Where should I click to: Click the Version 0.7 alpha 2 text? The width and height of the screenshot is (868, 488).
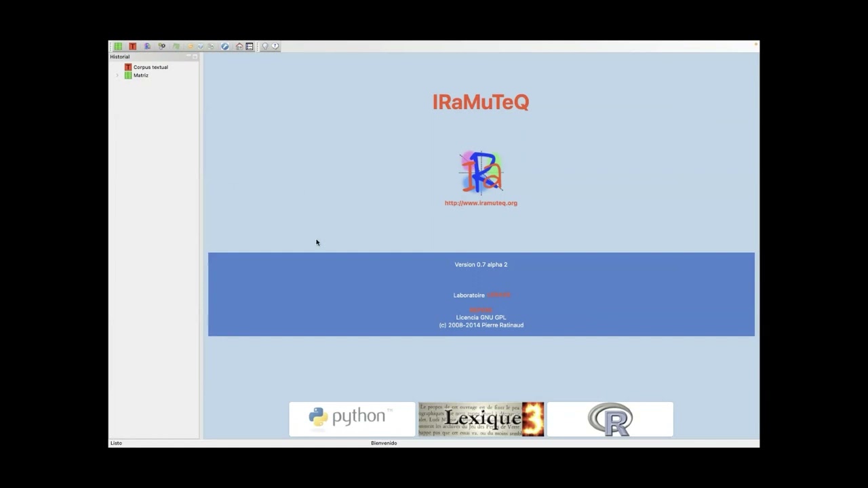pos(481,264)
